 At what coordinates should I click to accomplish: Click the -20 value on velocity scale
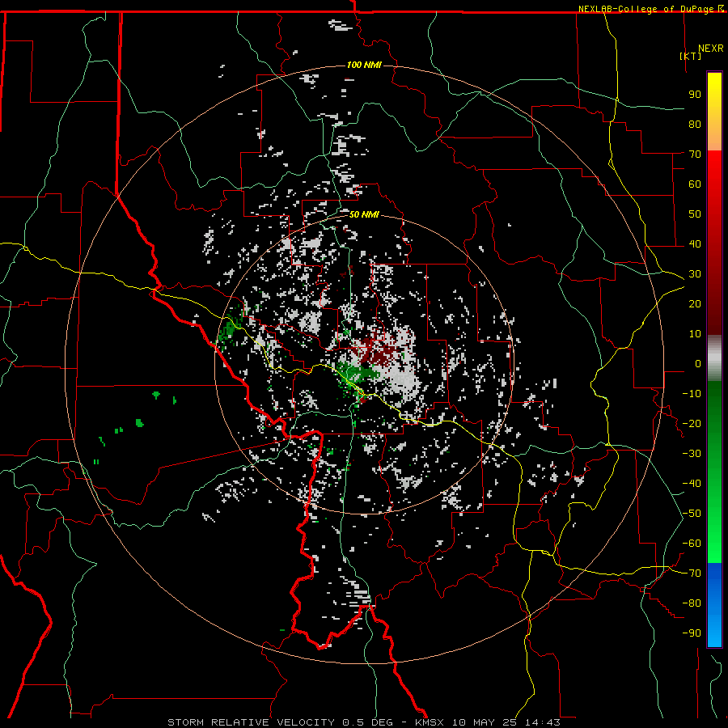tap(692, 423)
